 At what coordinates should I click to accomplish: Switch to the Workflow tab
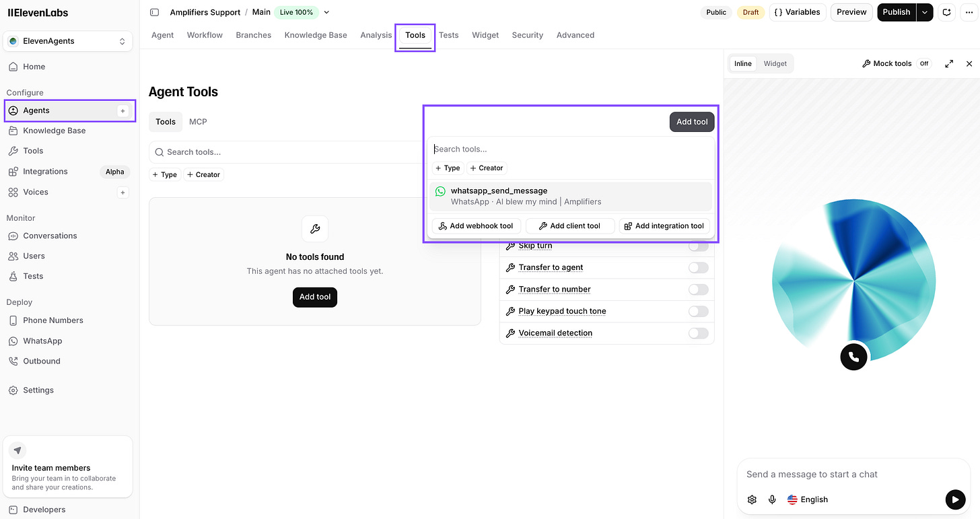205,35
